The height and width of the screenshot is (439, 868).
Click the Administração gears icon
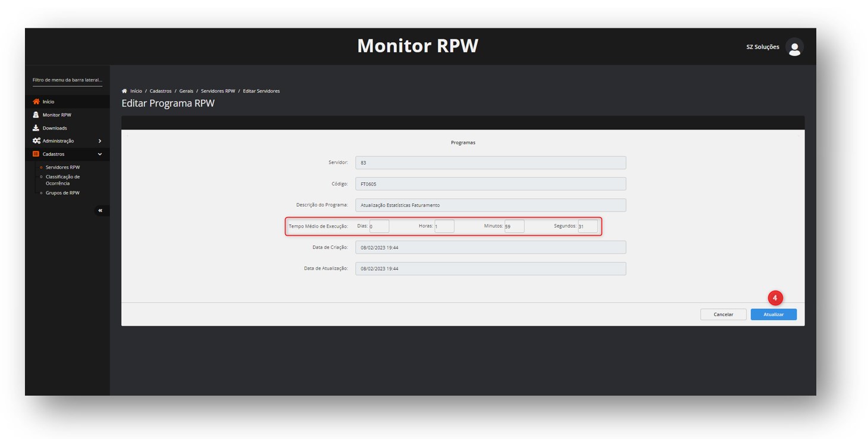click(36, 141)
